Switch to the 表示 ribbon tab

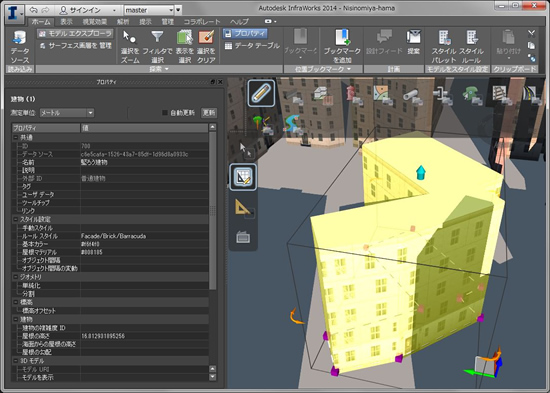pos(66,22)
